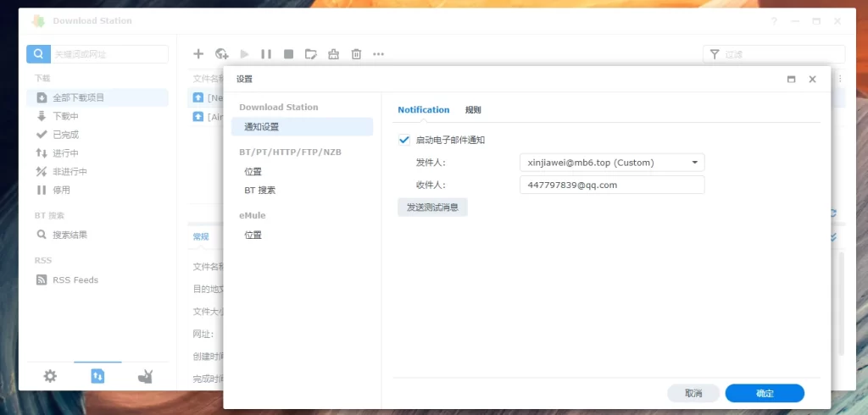Show 停用 tasks in sidebar
Screen dimensions: 868x415
pyautogui.click(x=97, y=190)
